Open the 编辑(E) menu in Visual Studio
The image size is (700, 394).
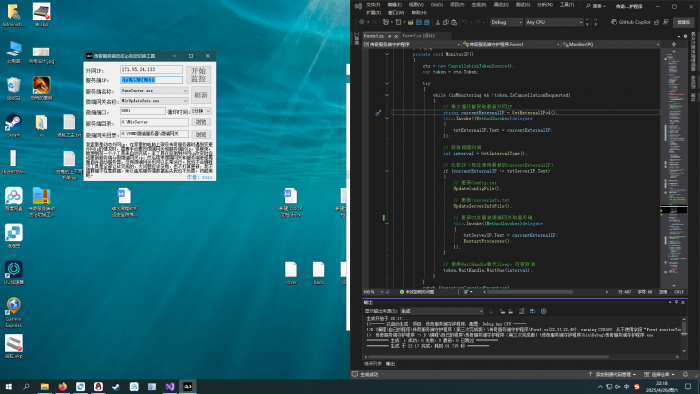click(x=395, y=5)
